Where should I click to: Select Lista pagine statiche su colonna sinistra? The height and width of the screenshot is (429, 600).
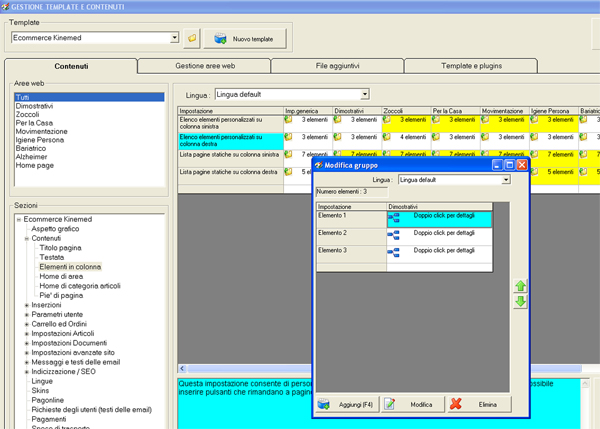[231, 158]
